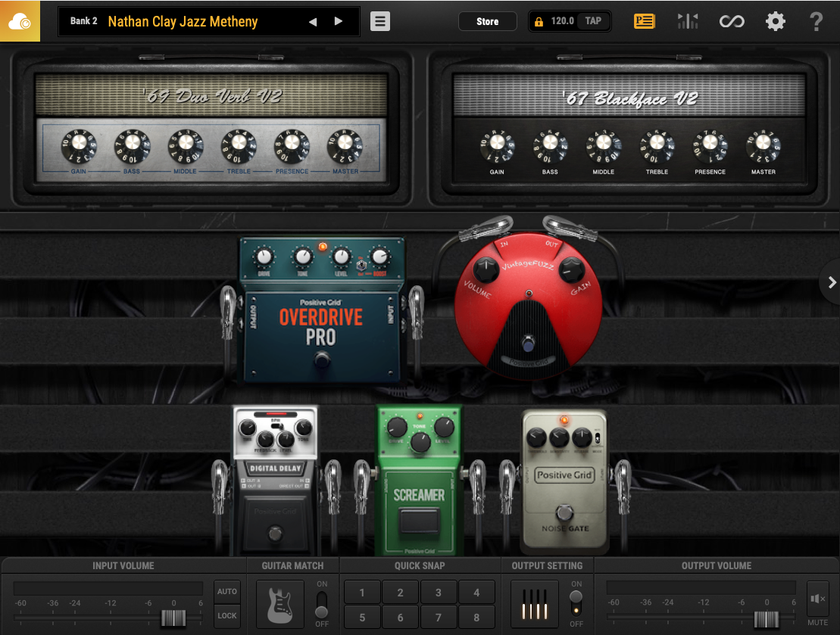Toggle the Output Setting ON/OFF switch
This screenshot has width=840, height=635.
[576, 603]
